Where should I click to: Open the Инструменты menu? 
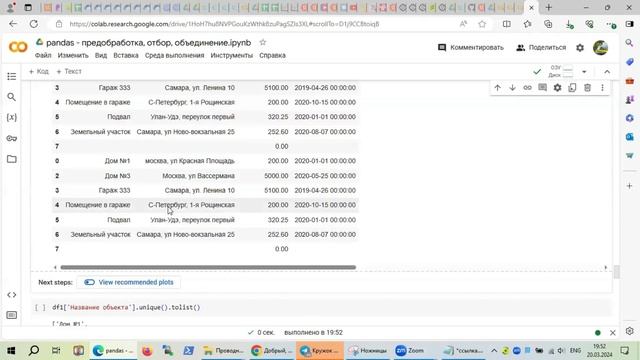tap(231, 56)
